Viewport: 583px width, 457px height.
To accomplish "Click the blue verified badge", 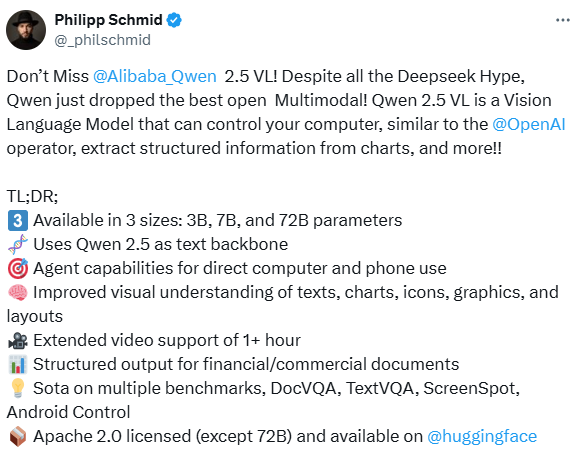I will click(x=174, y=20).
